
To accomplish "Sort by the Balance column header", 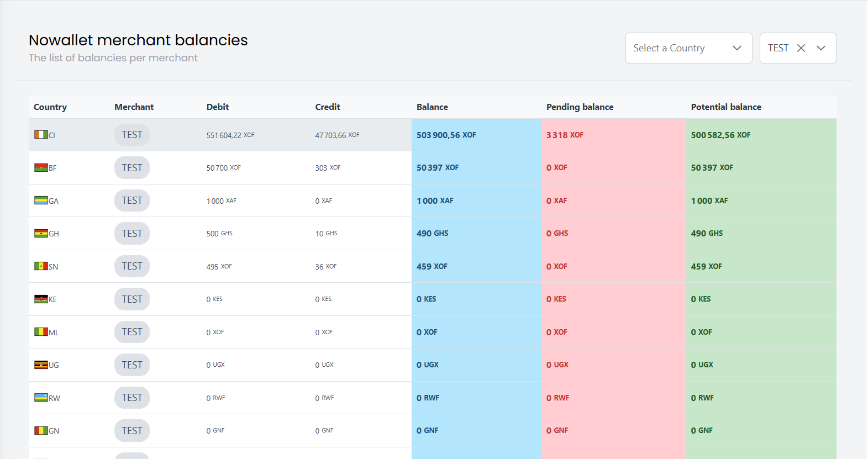I will [432, 107].
